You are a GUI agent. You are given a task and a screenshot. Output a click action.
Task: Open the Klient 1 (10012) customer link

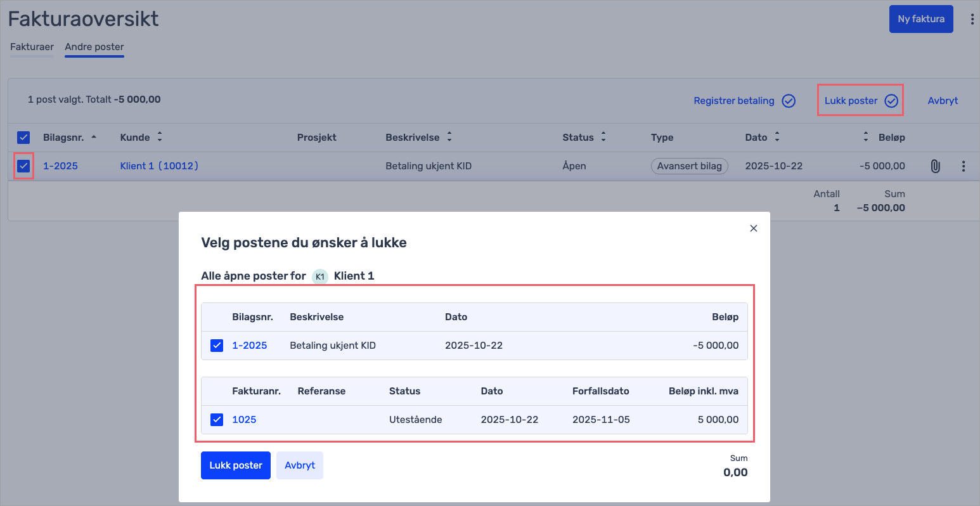coord(159,166)
